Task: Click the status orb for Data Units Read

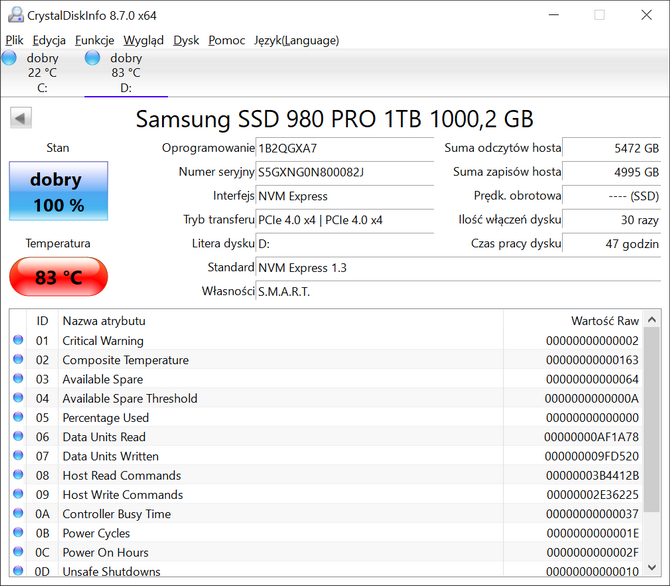Action: tap(18, 436)
